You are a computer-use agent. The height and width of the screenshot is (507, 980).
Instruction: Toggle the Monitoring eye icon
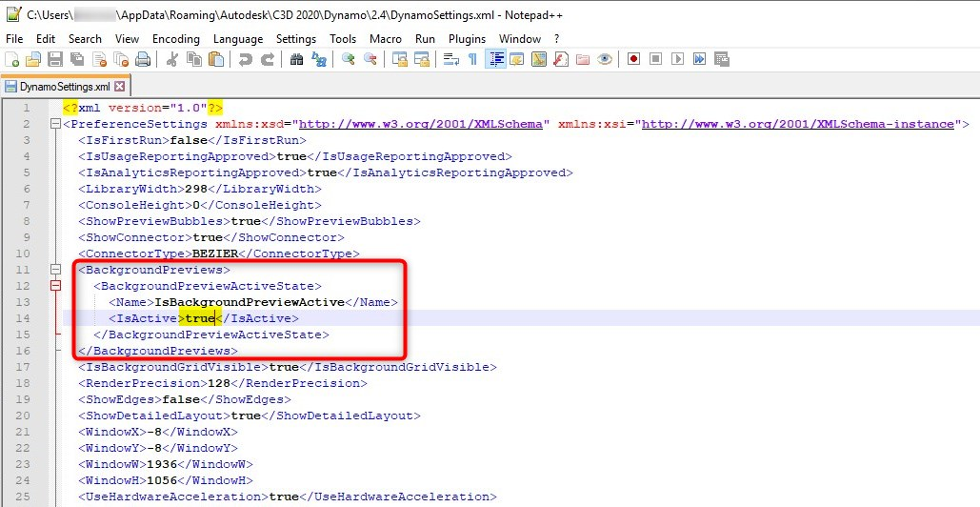[x=605, y=59]
